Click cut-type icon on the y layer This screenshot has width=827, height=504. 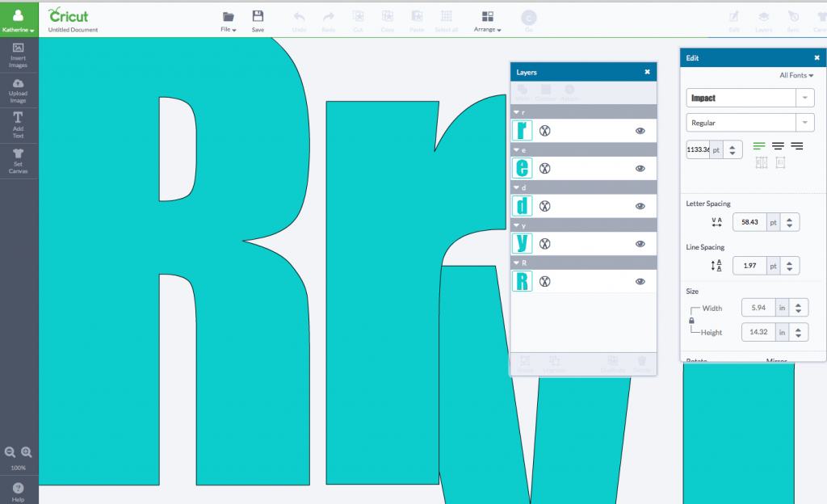click(545, 244)
